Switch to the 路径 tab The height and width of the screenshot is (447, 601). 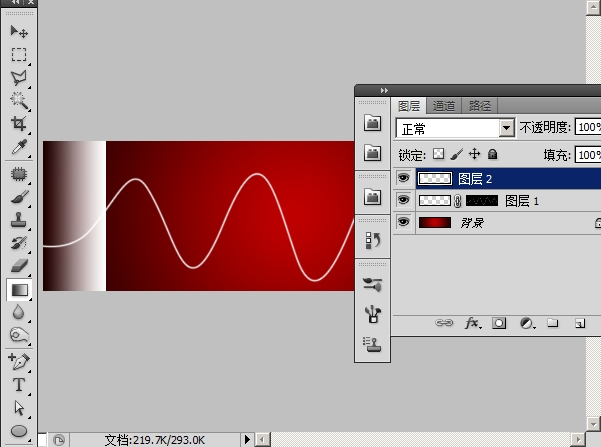coord(479,106)
